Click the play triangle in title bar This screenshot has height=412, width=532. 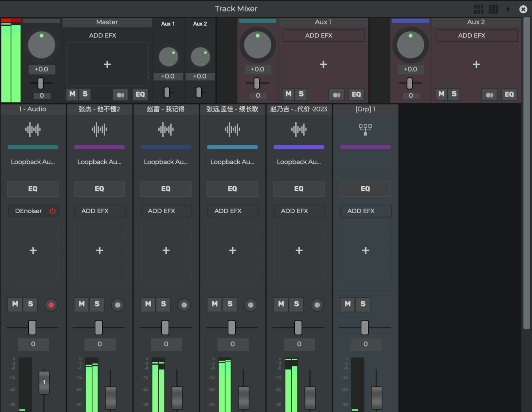[508, 9]
